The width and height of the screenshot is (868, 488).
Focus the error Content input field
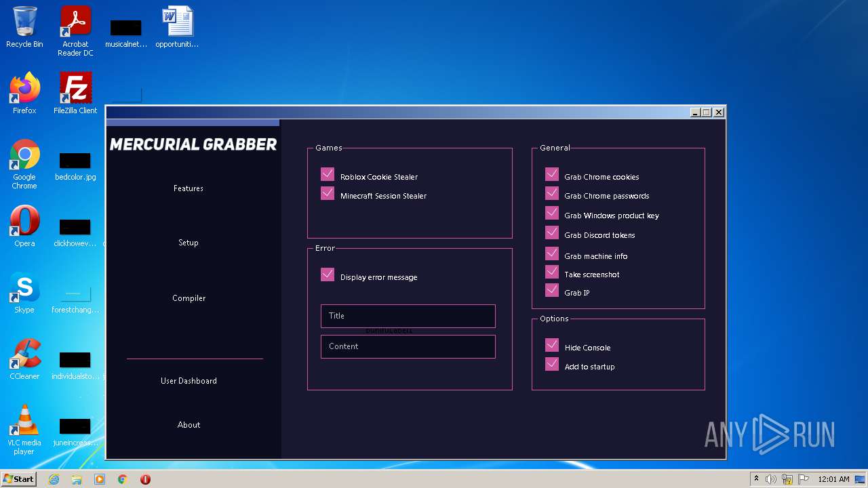click(408, 346)
